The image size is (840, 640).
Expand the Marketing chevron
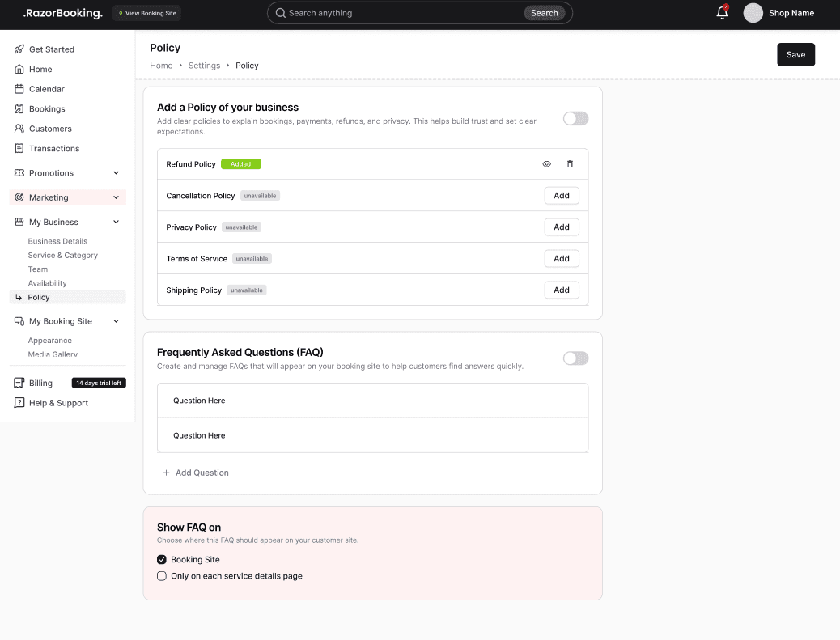(117, 197)
